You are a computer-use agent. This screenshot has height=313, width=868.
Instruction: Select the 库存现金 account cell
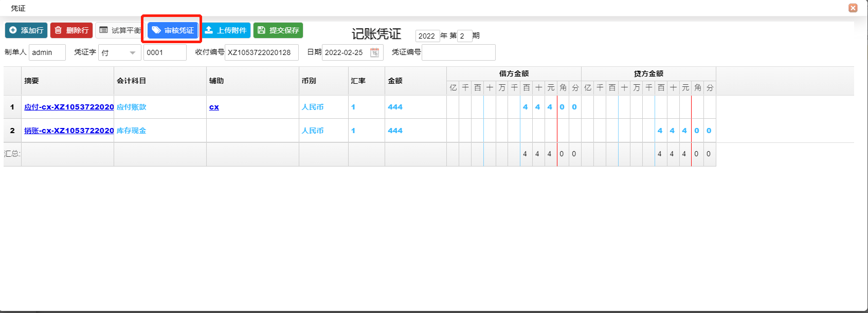[x=132, y=131]
